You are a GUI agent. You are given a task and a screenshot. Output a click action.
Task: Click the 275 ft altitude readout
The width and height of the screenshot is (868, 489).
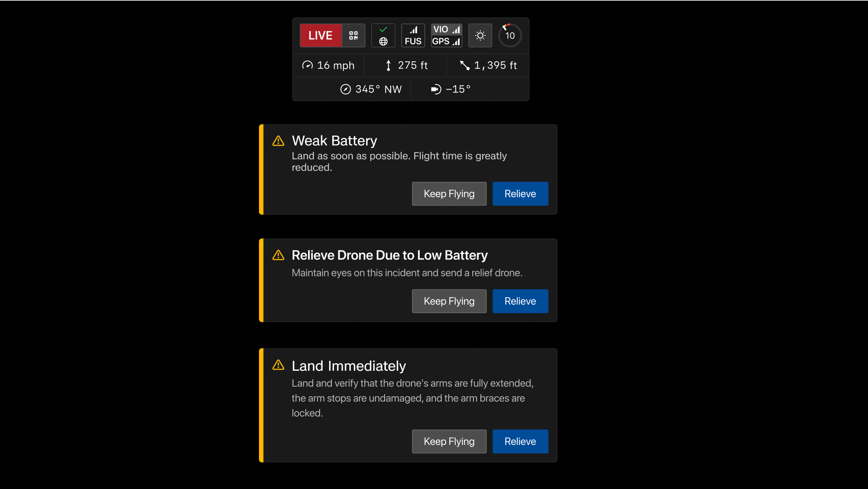pos(413,65)
